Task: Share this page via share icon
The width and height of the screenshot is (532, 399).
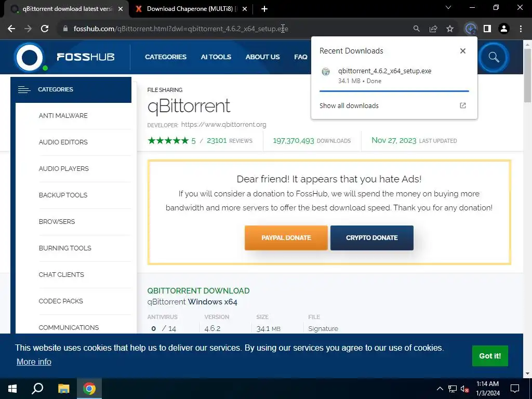Action: (433, 29)
